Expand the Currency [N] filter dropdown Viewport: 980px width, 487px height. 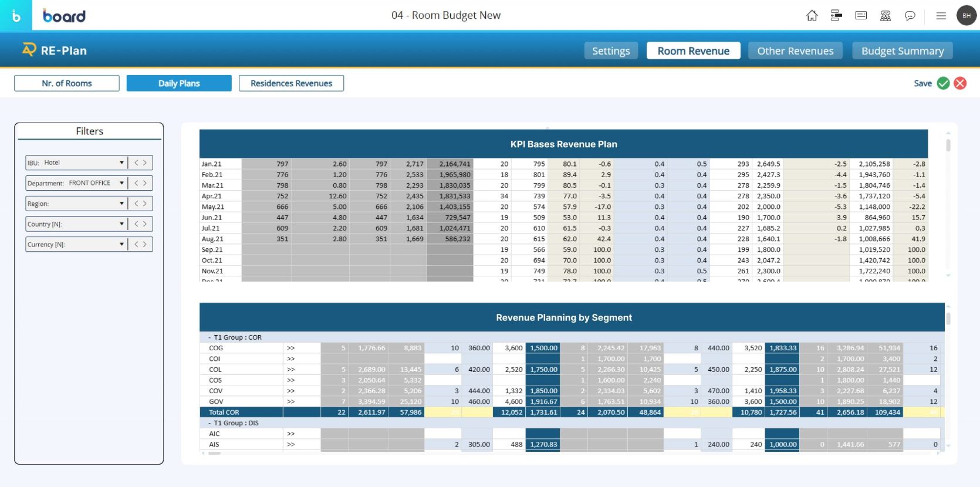[121, 245]
